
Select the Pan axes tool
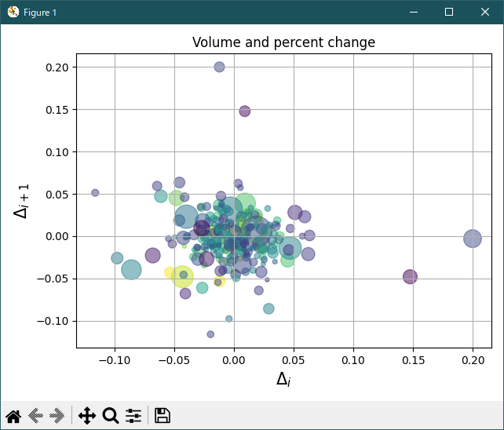(87, 416)
